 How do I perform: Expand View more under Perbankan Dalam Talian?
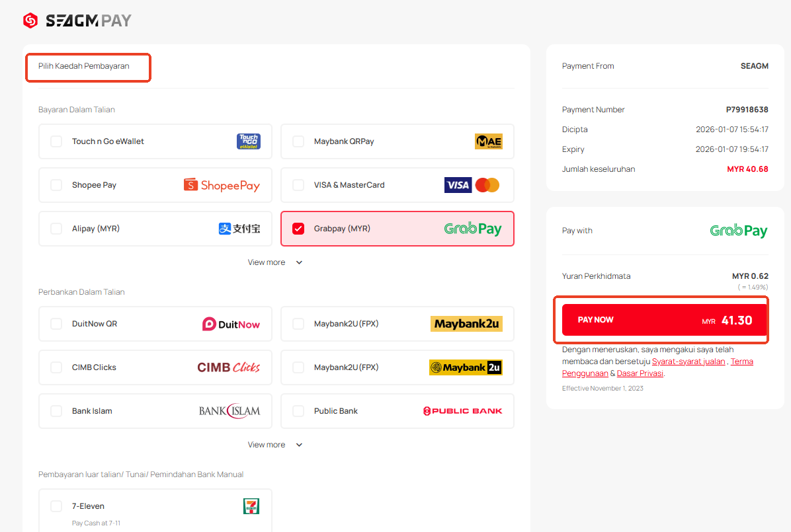coord(275,445)
